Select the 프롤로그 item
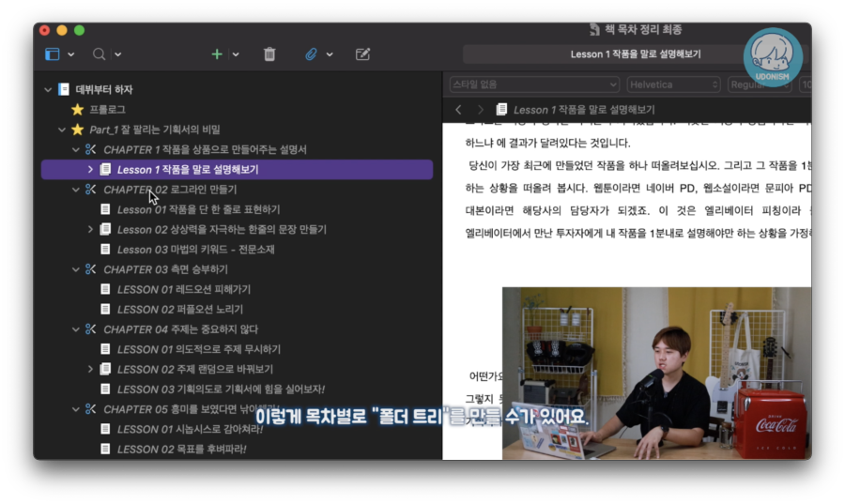 click(x=107, y=110)
